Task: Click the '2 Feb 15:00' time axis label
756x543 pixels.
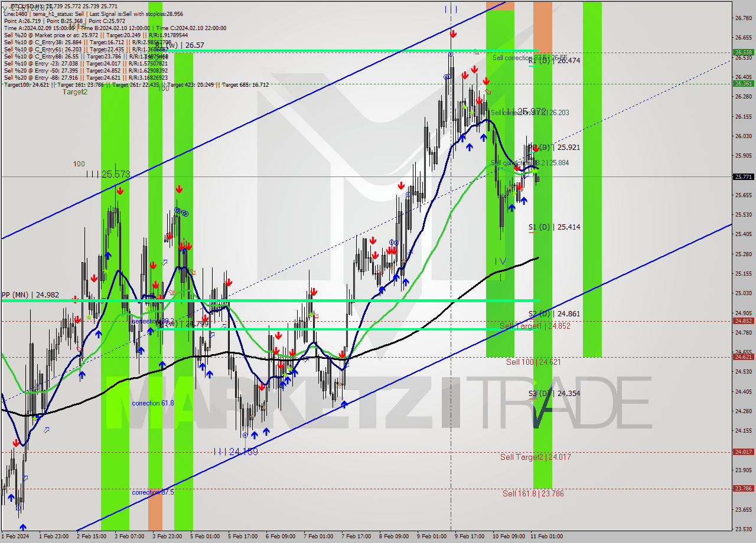Action: point(92,537)
